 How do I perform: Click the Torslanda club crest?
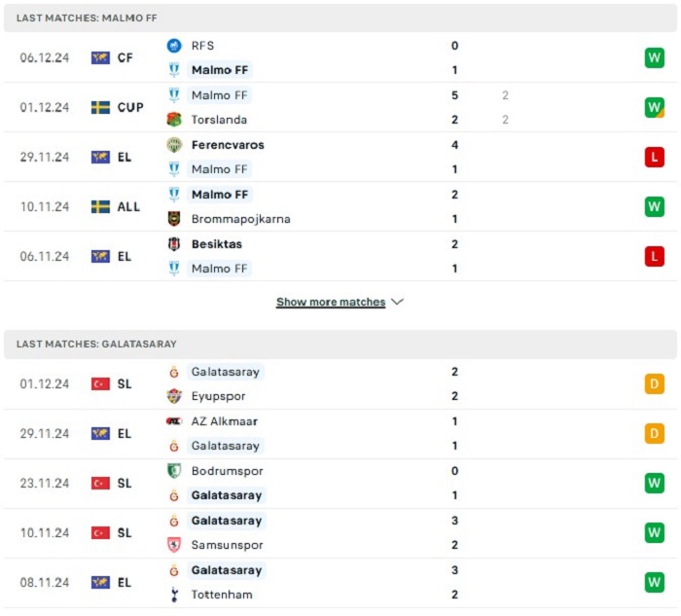click(x=174, y=120)
